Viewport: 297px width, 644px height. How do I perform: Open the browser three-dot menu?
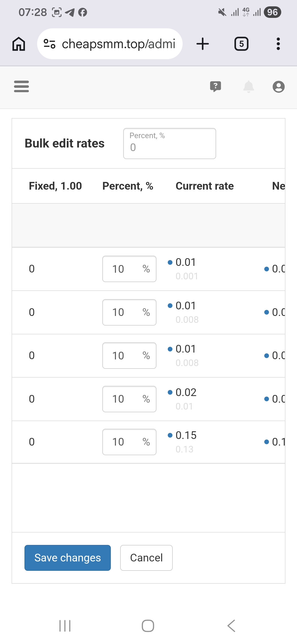278,44
